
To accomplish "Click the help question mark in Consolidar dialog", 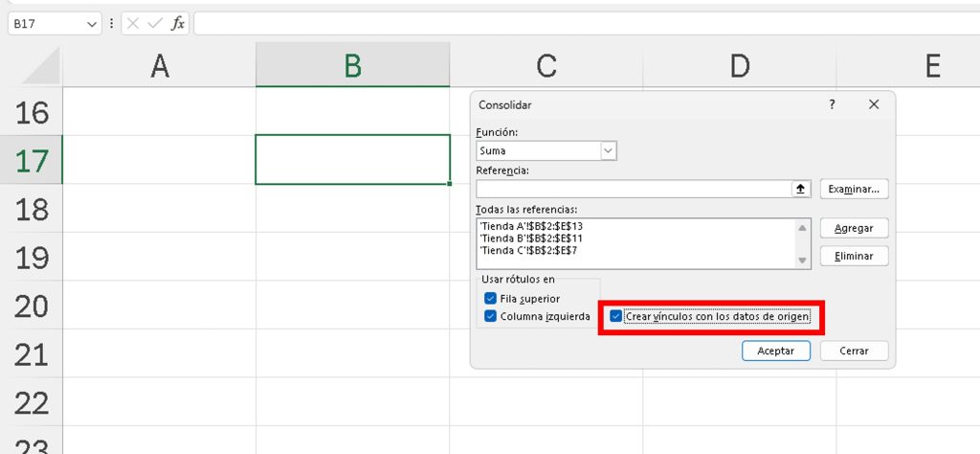I will click(832, 104).
